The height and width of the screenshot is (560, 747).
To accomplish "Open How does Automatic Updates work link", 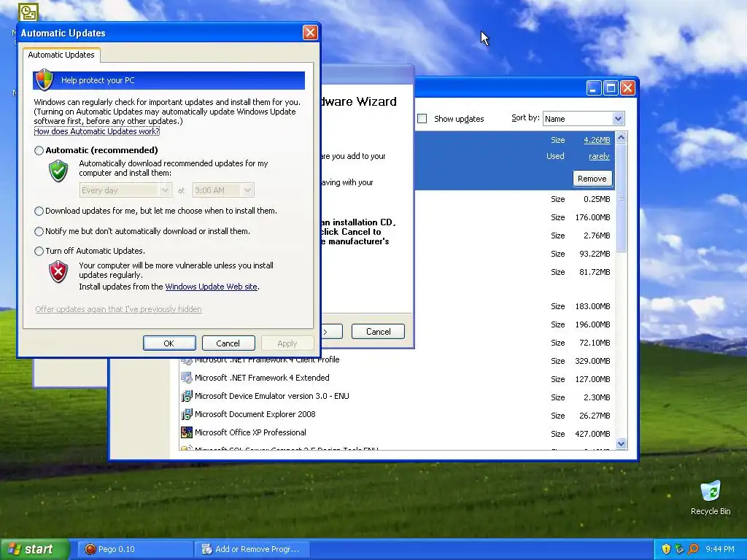I will (97, 131).
